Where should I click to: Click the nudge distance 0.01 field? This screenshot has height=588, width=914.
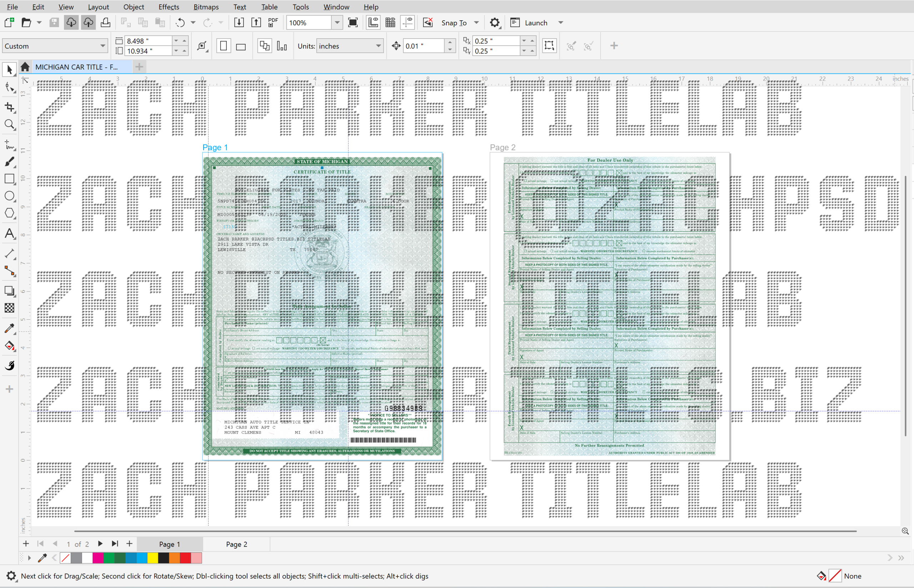pyautogui.click(x=423, y=46)
